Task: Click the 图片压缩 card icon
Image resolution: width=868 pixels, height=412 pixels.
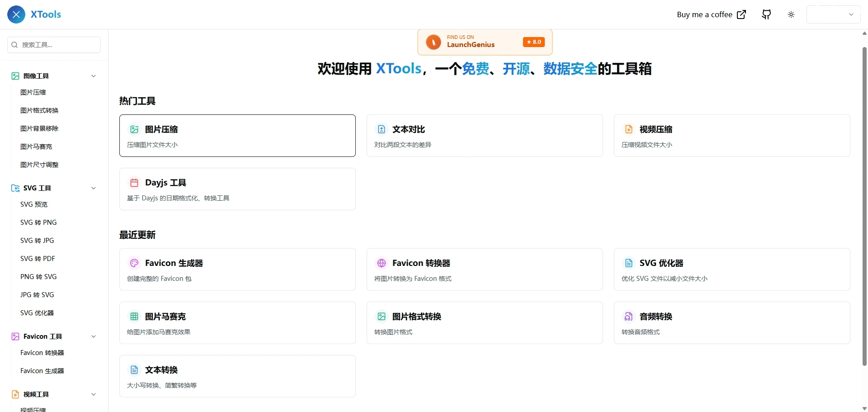Action: (x=134, y=129)
